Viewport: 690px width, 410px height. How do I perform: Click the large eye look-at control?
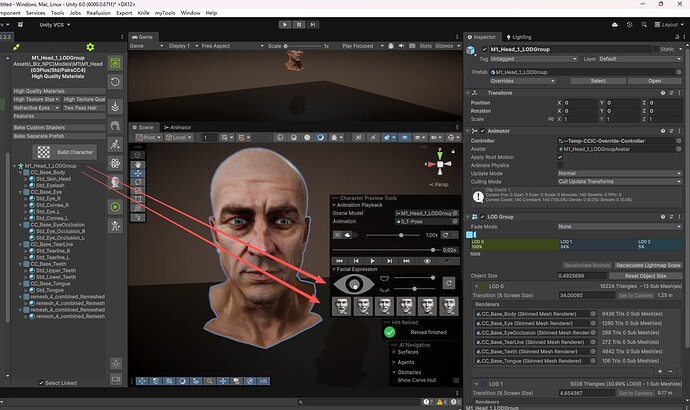[354, 284]
